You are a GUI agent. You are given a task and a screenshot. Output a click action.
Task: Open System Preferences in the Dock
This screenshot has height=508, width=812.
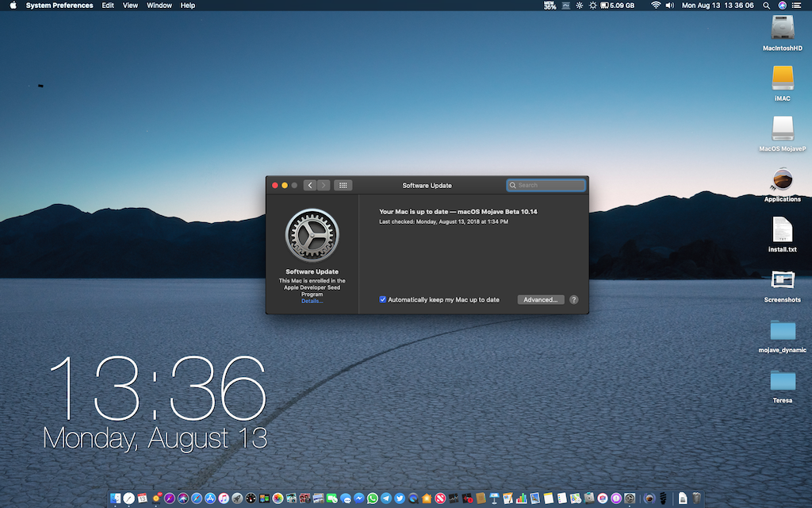[630, 498]
